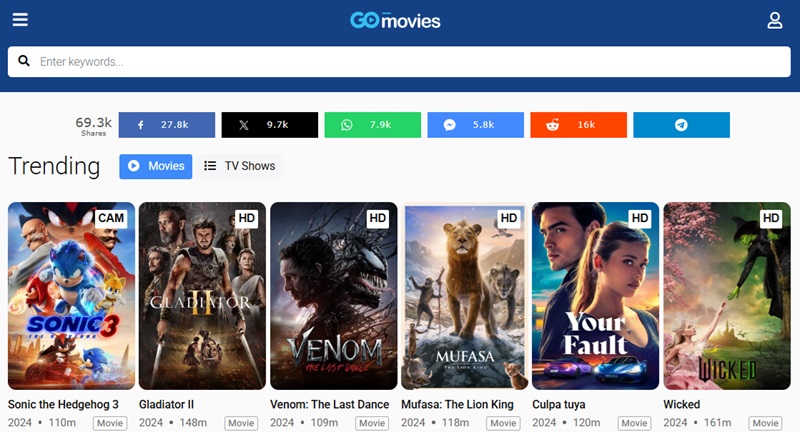Viewport: 800px width, 432px height.
Task: Click '161m' runtime under Wicked
Action: (x=718, y=423)
